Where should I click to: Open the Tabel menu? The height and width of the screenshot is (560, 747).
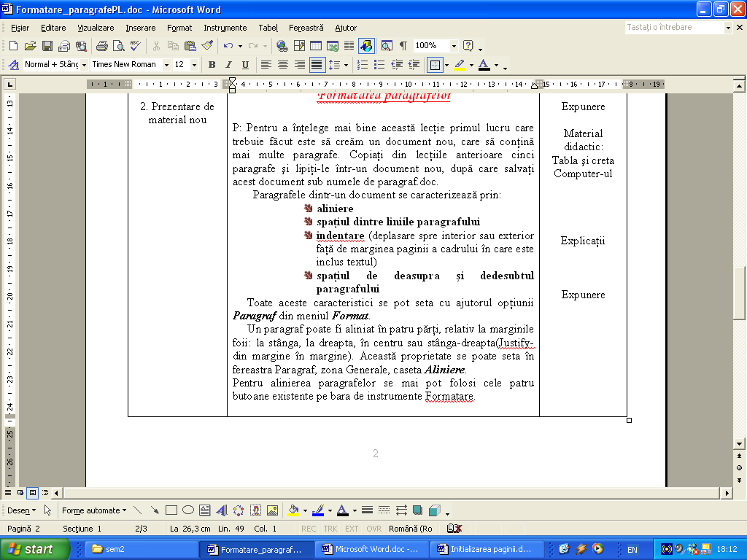(268, 28)
